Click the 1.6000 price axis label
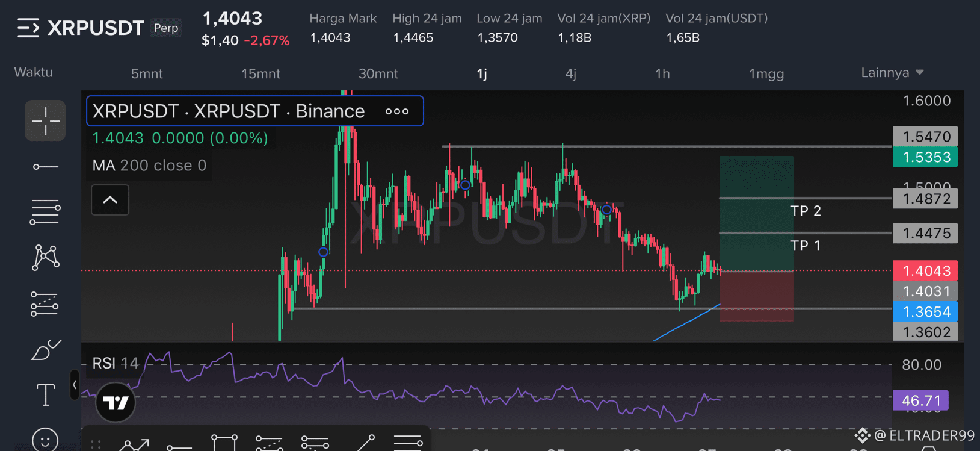 [926, 101]
